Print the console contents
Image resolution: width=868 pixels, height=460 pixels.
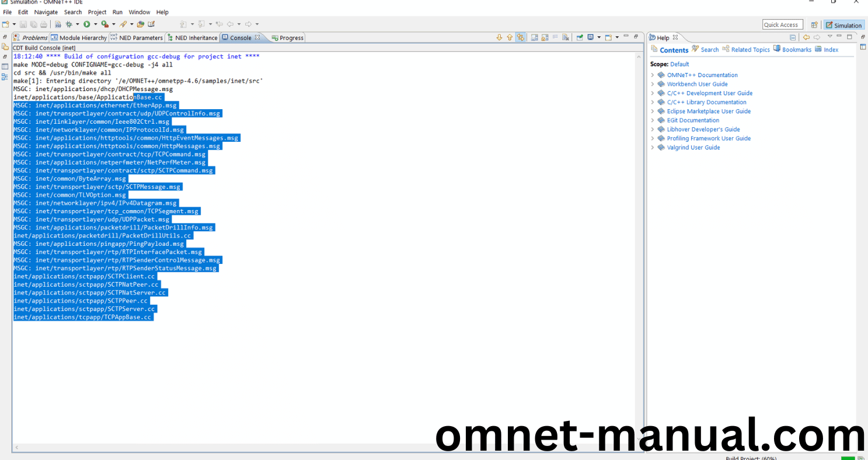coord(44,23)
